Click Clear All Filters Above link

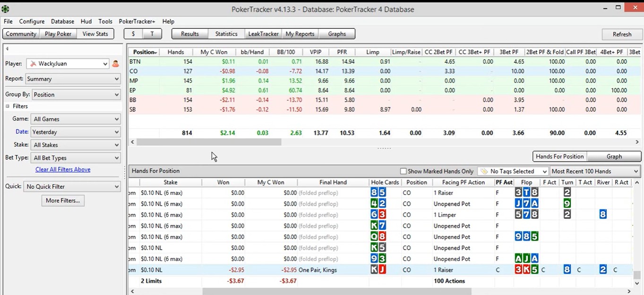[x=63, y=170]
